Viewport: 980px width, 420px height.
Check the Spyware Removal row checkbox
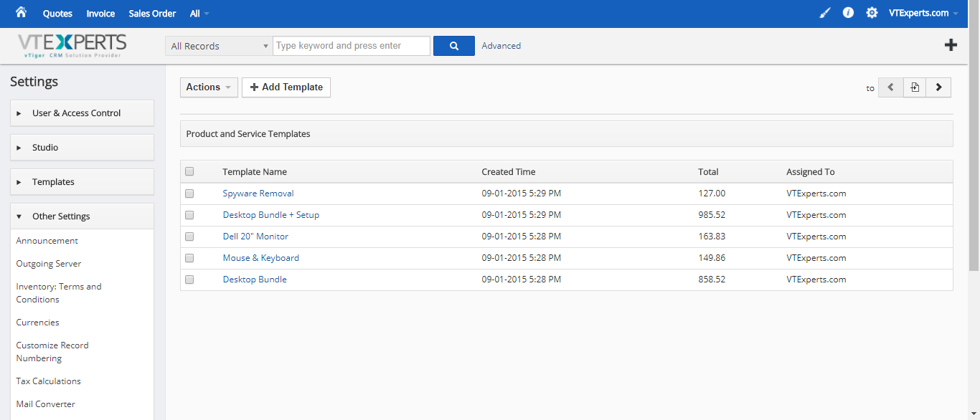pos(189,194)
